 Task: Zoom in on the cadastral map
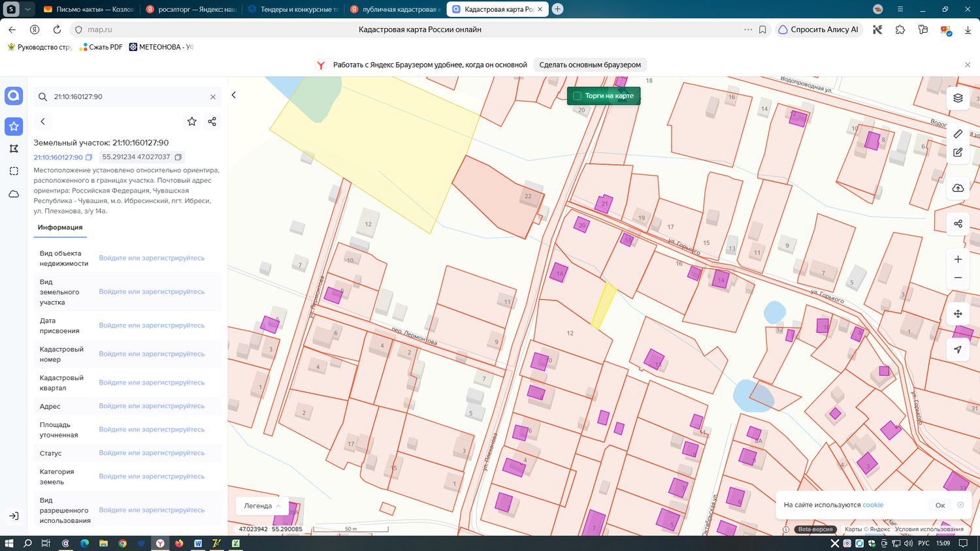coord(958,259)
